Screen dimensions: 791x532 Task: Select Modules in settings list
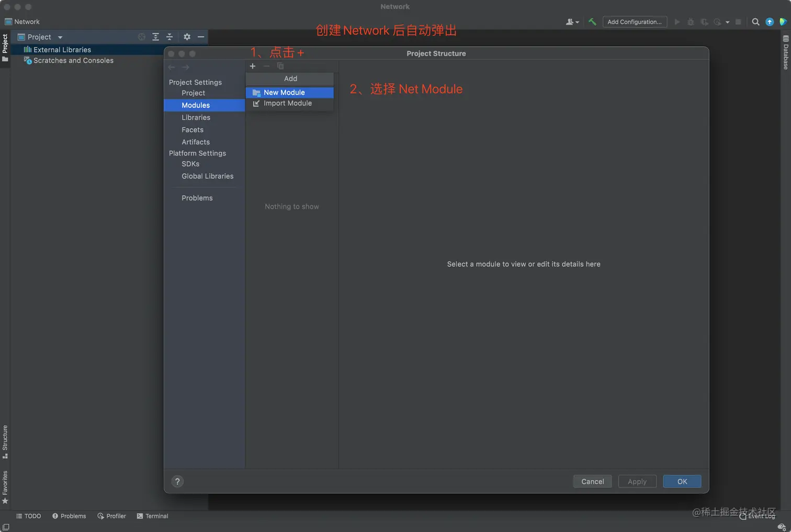point(205,105)
